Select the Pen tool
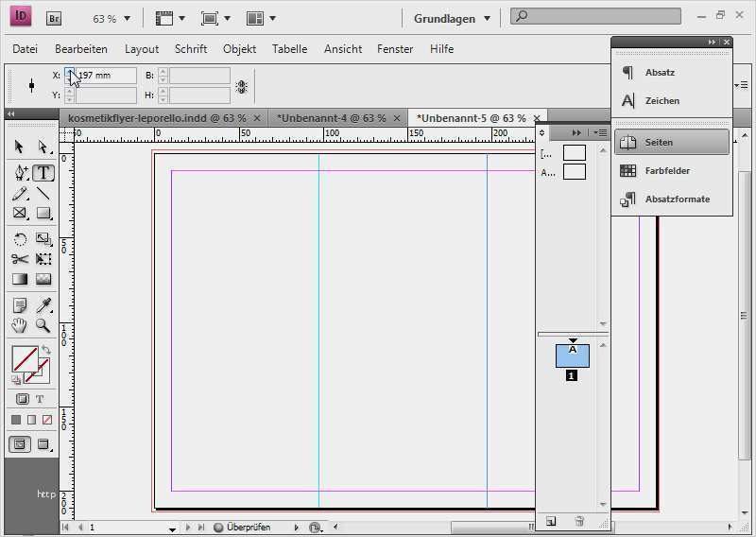 [20, 173]
